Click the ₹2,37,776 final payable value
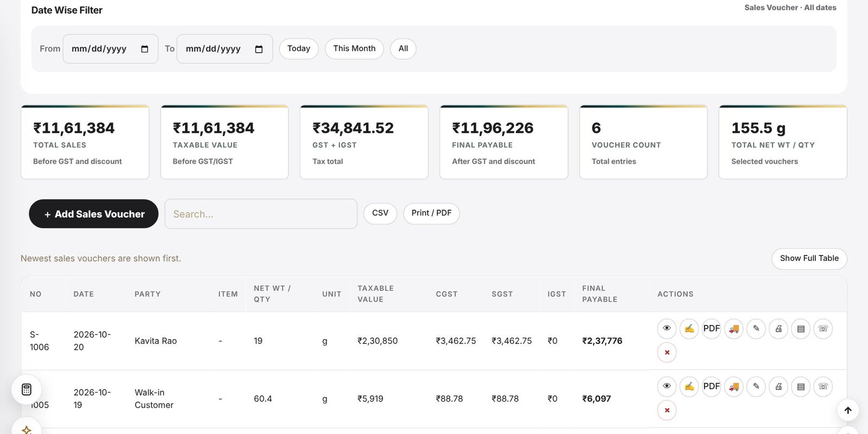The width and height of the screenshot is (868, 434). click(x=602, y=341)
